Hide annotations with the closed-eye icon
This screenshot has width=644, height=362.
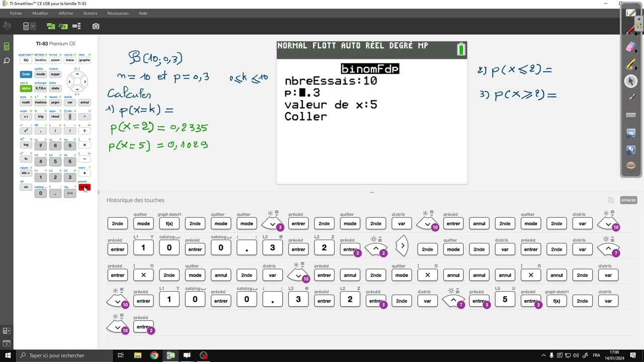click(x=631, y=166)
